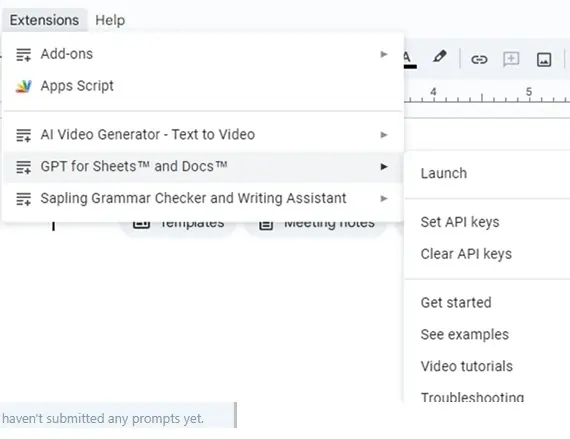Expand the GPT for Sheets submenu arrow

[x=384, y=167]
